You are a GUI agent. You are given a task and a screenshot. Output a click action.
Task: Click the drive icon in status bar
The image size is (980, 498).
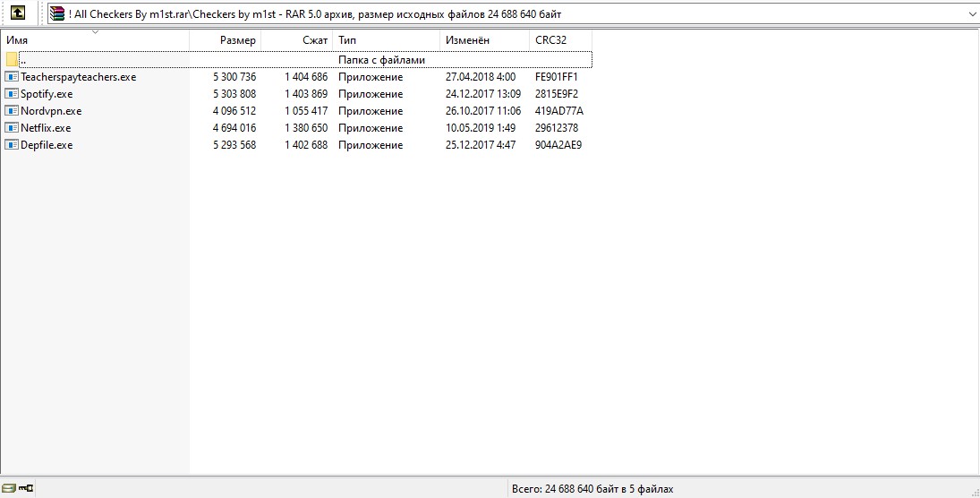9,488
